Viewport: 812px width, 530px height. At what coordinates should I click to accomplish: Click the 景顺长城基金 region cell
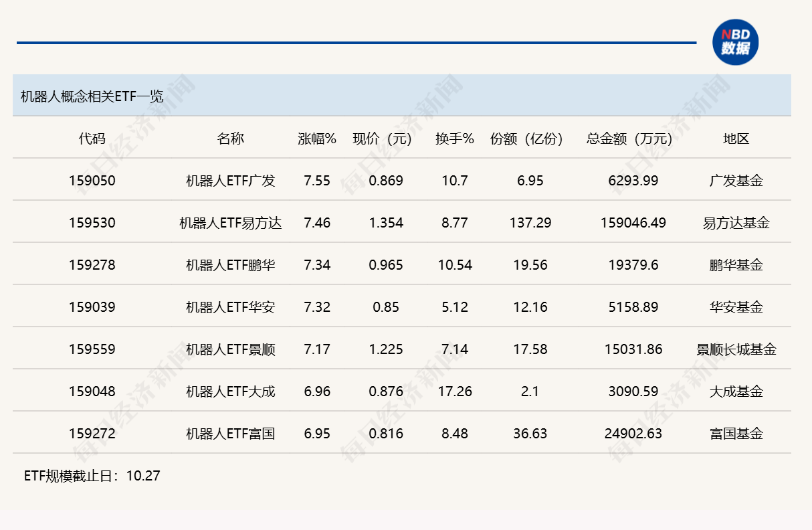pos(736,349)
